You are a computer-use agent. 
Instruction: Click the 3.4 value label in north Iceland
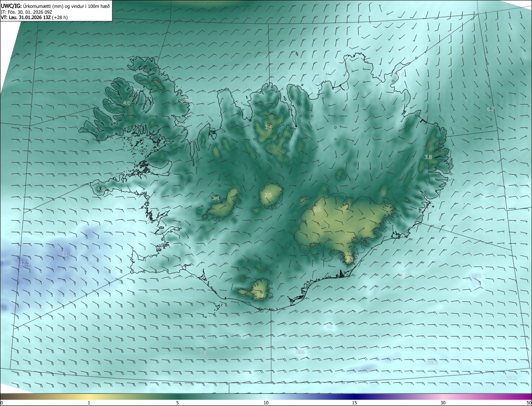click(268, 127)
